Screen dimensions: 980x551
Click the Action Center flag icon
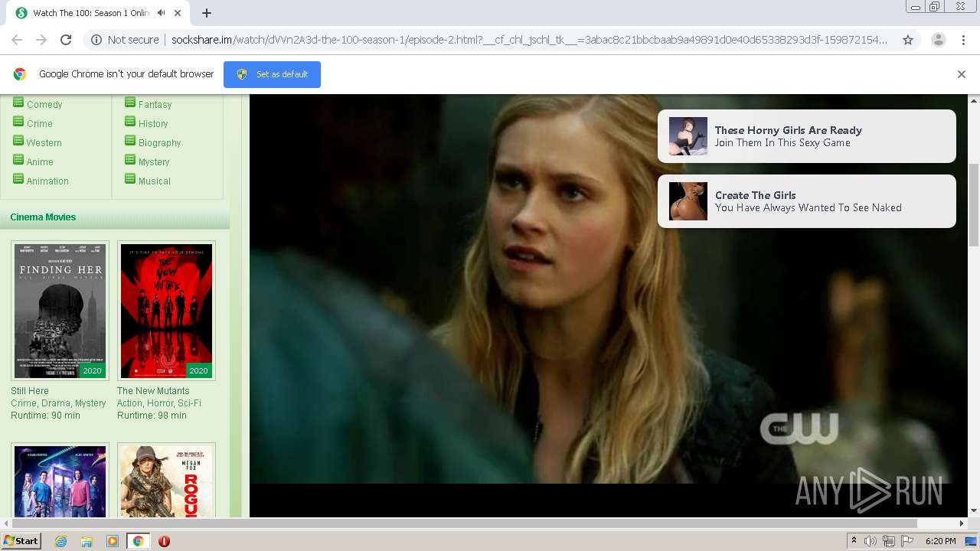point(907,541)
